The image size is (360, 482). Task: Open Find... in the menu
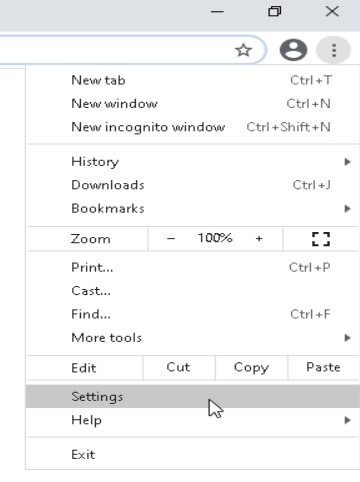[x=193, y=314]
